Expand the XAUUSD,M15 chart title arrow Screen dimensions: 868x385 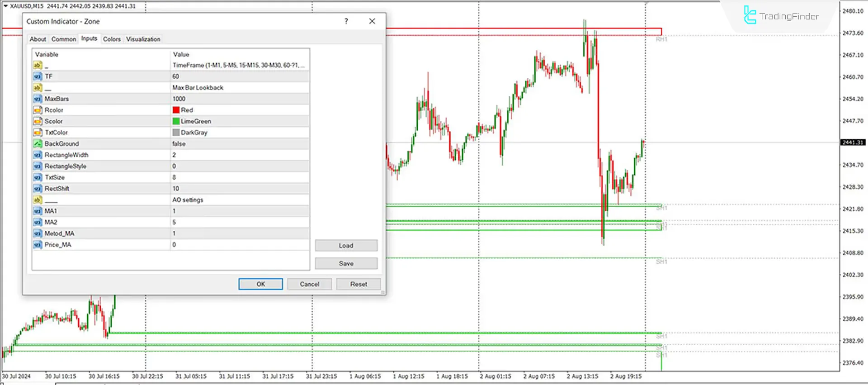click(5, 6)
